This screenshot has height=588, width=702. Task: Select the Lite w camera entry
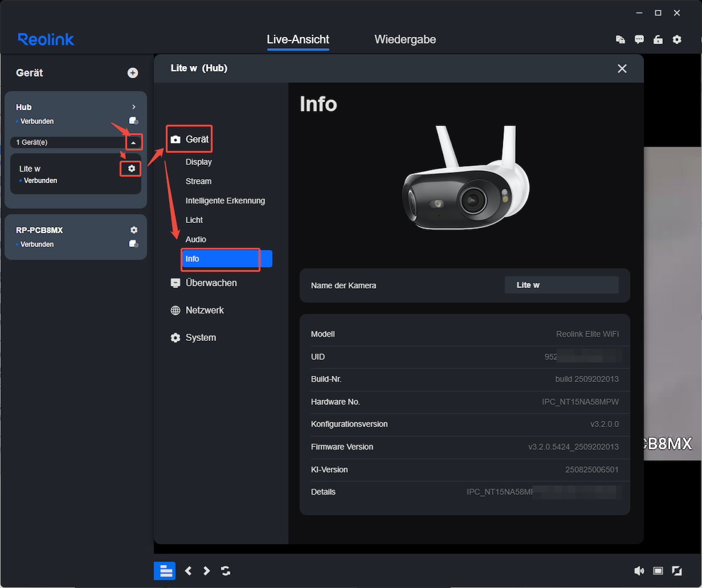[x=76, y=174]
